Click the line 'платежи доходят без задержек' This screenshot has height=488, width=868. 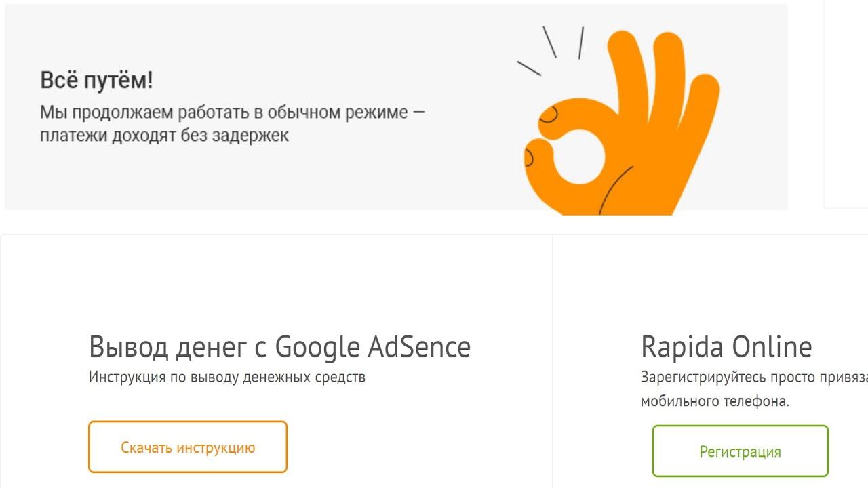pyautogui.click(x=164, y=135)
